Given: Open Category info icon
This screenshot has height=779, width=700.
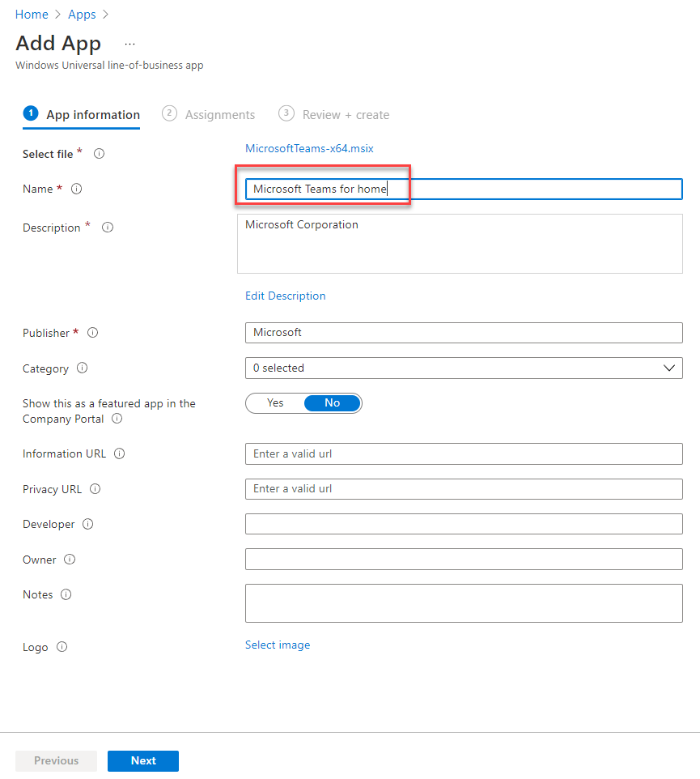Looking at the screenshot, I should 83,368.
